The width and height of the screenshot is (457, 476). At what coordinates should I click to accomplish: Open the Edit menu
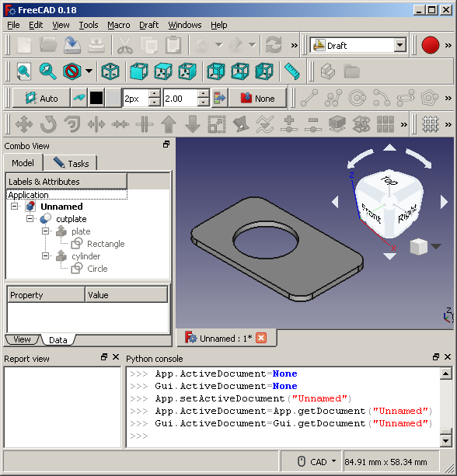pos(36,25)
